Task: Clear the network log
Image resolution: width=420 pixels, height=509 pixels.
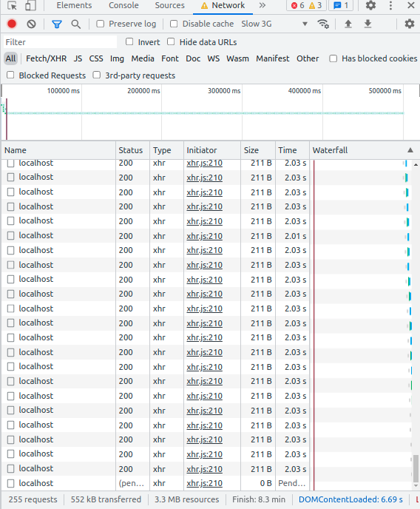Action: [x=32, y=24]
